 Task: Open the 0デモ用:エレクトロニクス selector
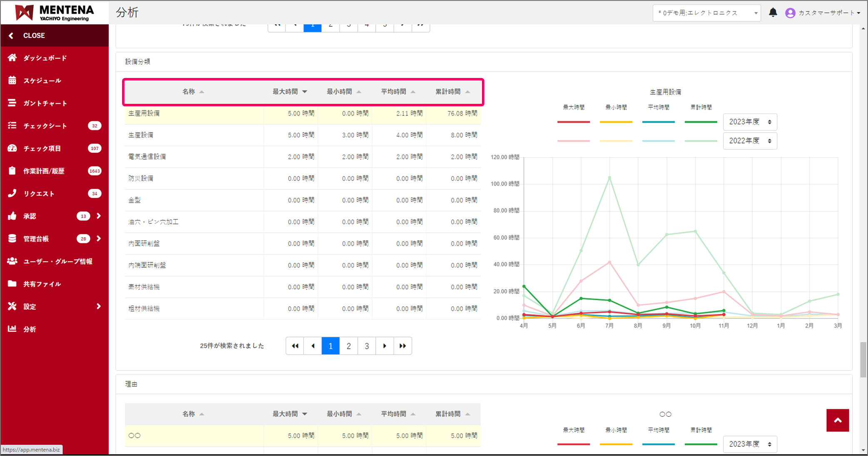click(706, 13)
